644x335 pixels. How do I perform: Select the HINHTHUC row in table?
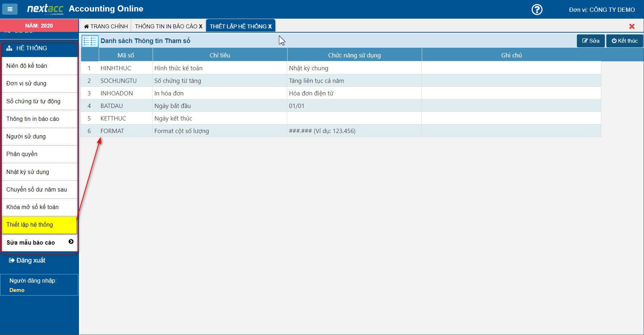[x=116, y=68]
